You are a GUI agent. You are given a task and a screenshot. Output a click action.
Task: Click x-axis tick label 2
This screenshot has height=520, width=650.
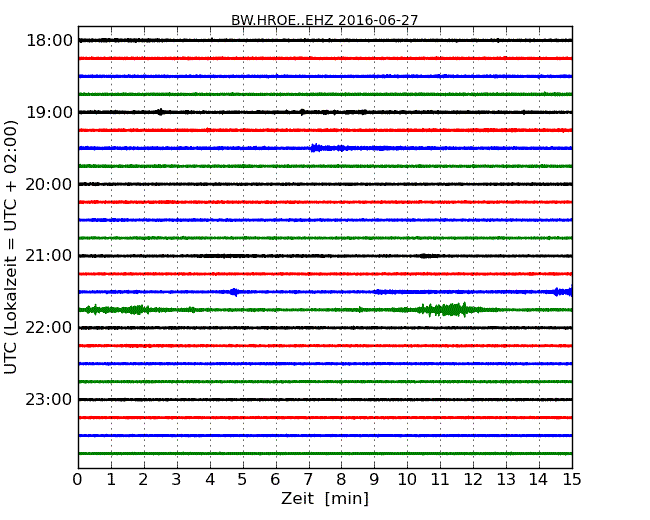click(144, 480)
